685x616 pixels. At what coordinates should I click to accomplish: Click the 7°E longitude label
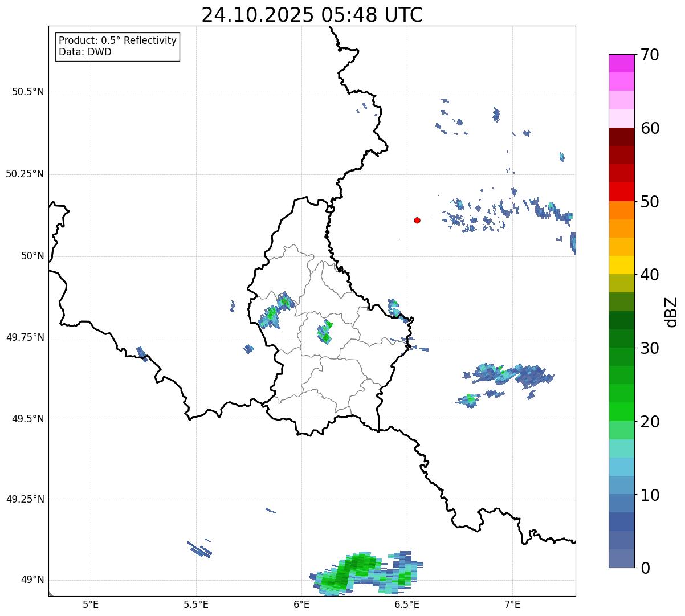pos(512,604)
